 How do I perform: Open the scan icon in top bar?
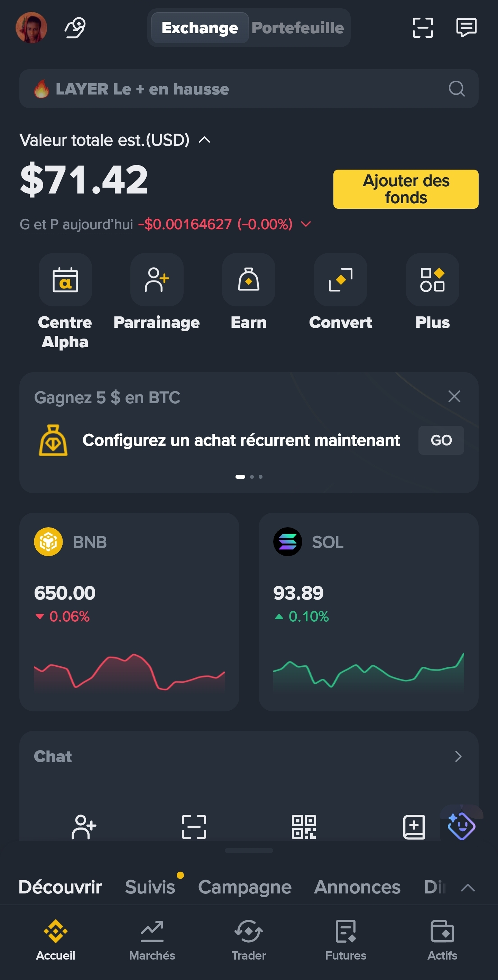pos(423,28)
